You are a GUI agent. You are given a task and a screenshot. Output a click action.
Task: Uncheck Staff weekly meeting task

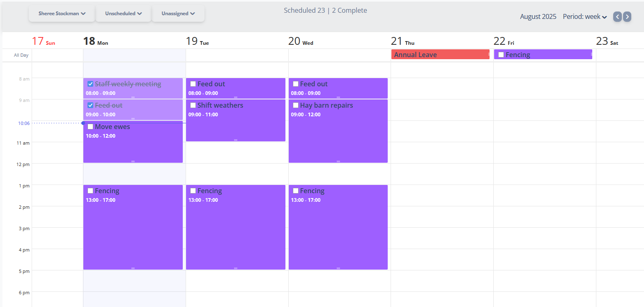[x=90, y=84]
